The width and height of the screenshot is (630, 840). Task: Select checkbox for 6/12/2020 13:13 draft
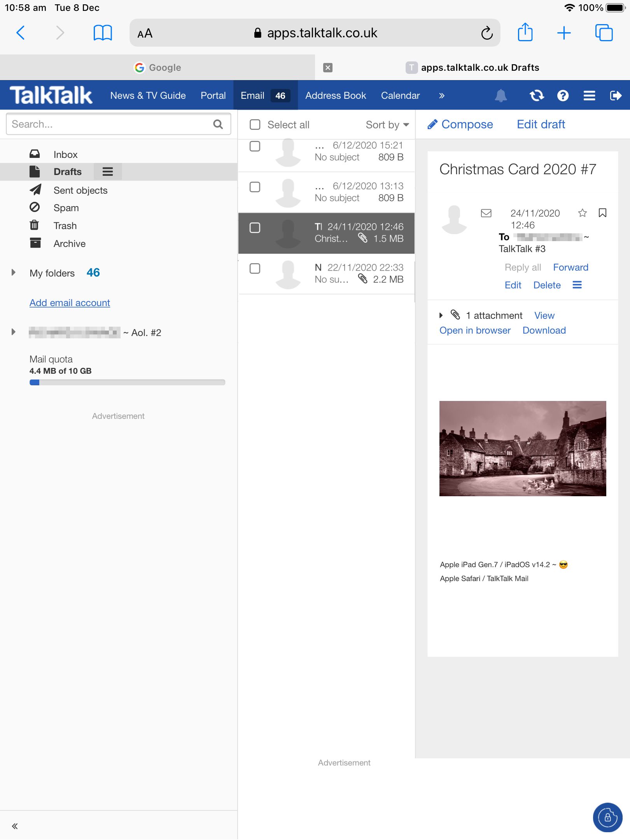(255, 187)
